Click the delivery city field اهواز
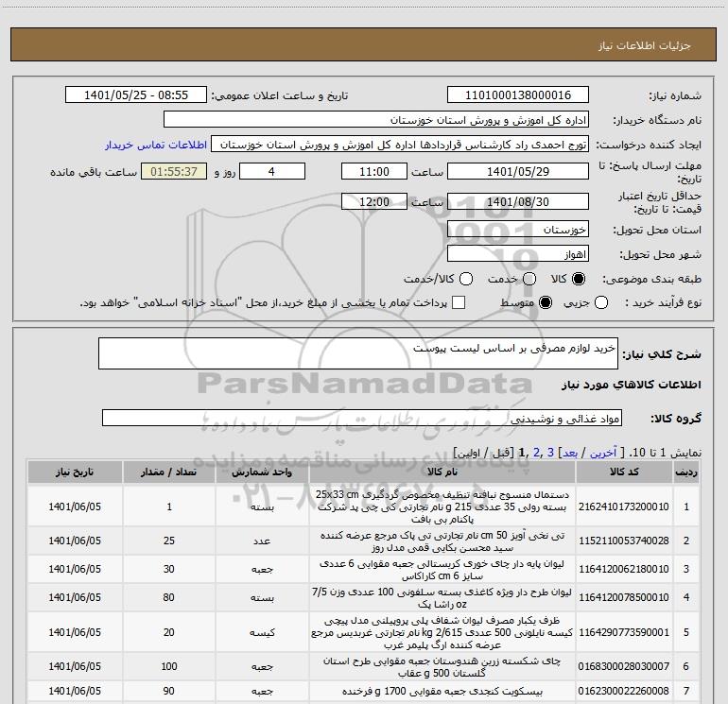The image size is (728, 704). point(518,253)
